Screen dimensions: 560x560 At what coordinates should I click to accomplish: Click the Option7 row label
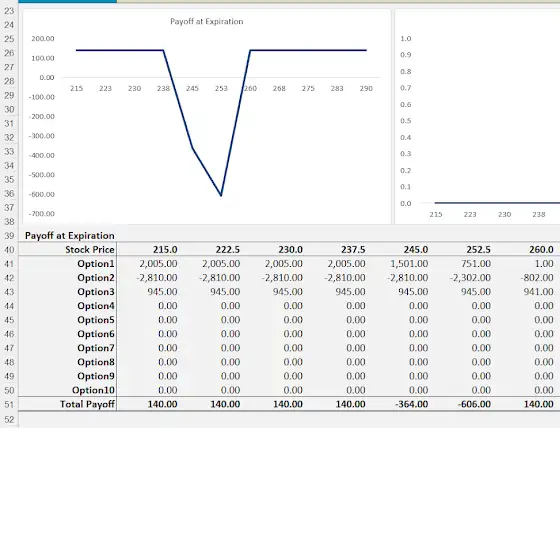click(x=96, y=348)
